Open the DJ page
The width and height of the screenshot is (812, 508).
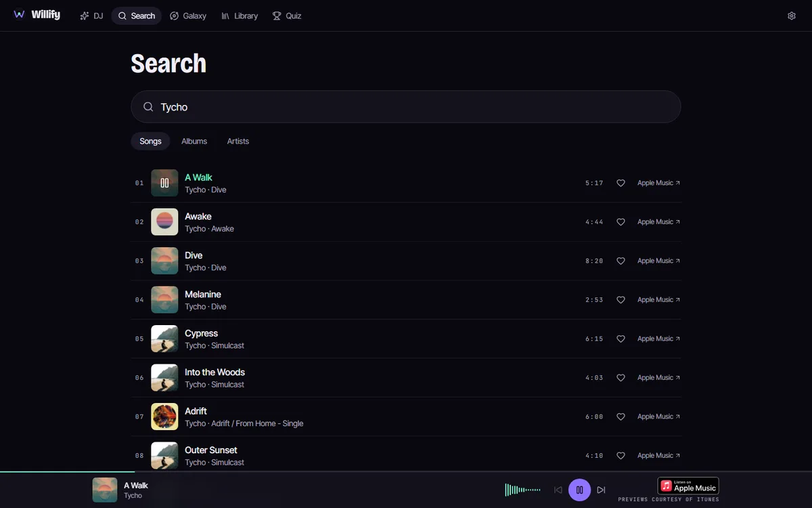coord(91,16)
